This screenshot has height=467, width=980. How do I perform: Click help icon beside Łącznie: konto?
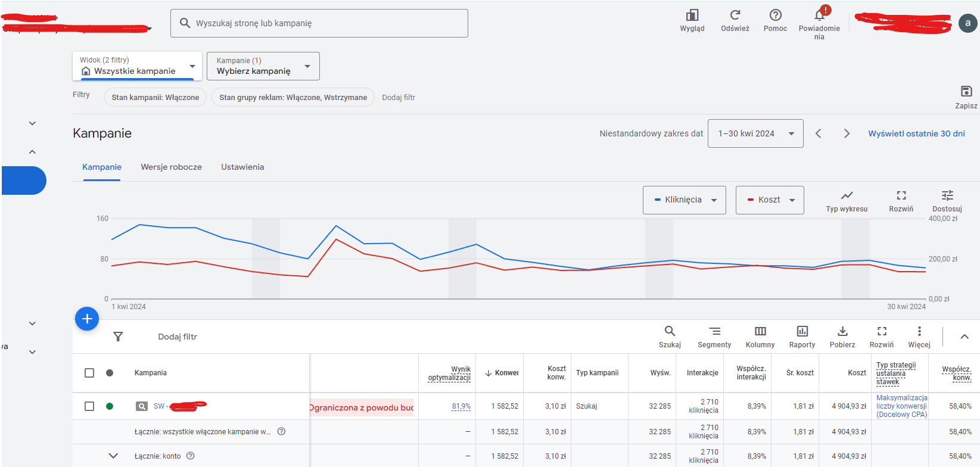tap(191, 456)
